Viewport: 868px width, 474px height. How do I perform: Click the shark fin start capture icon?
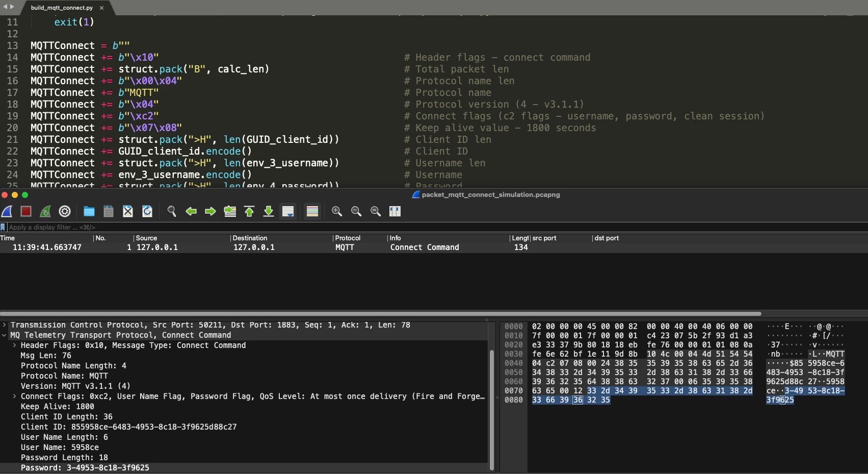(x=7, y=211)
